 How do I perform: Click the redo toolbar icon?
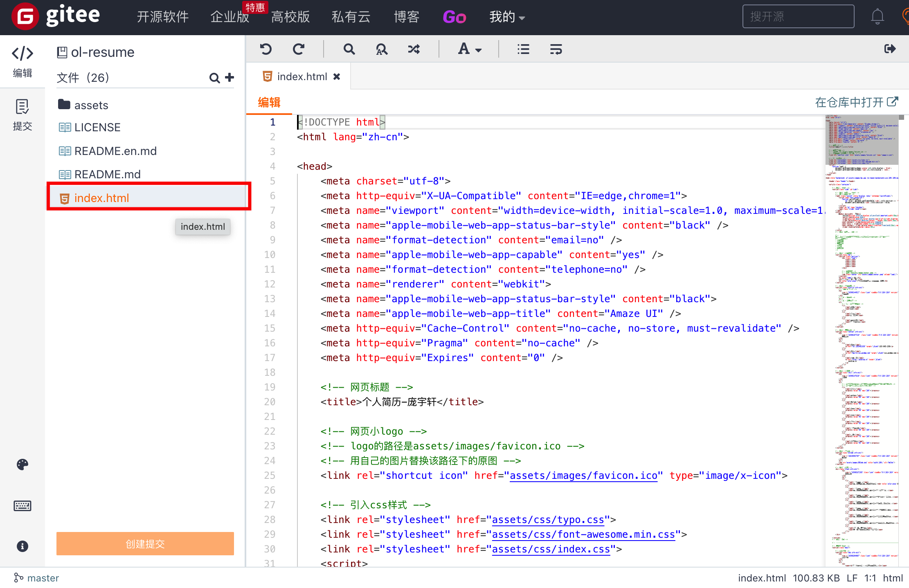(x=299, y=49)
